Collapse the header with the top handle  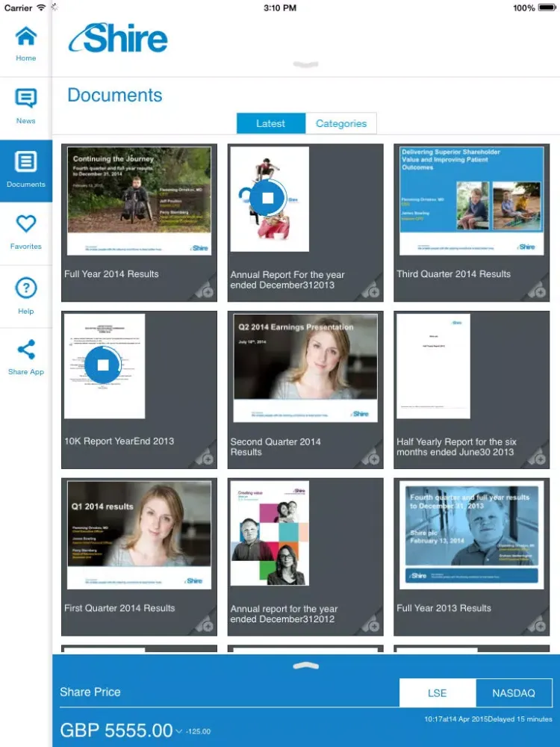click(305, 64)
